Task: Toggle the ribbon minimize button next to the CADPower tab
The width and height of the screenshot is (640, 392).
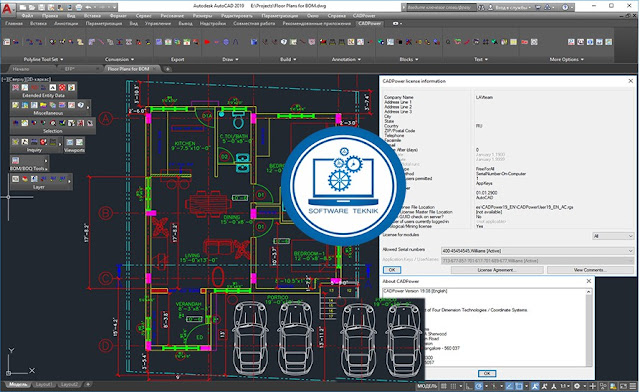Action: coord(397,24)
